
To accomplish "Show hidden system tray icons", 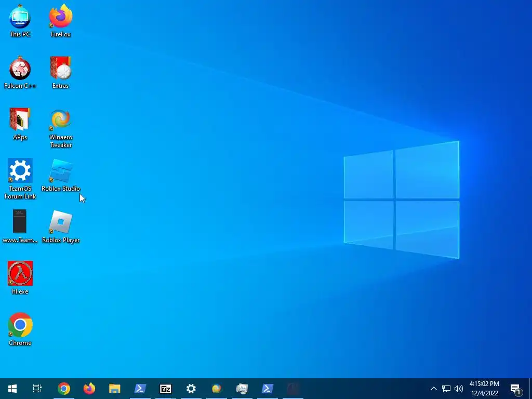I will (434, 389).
